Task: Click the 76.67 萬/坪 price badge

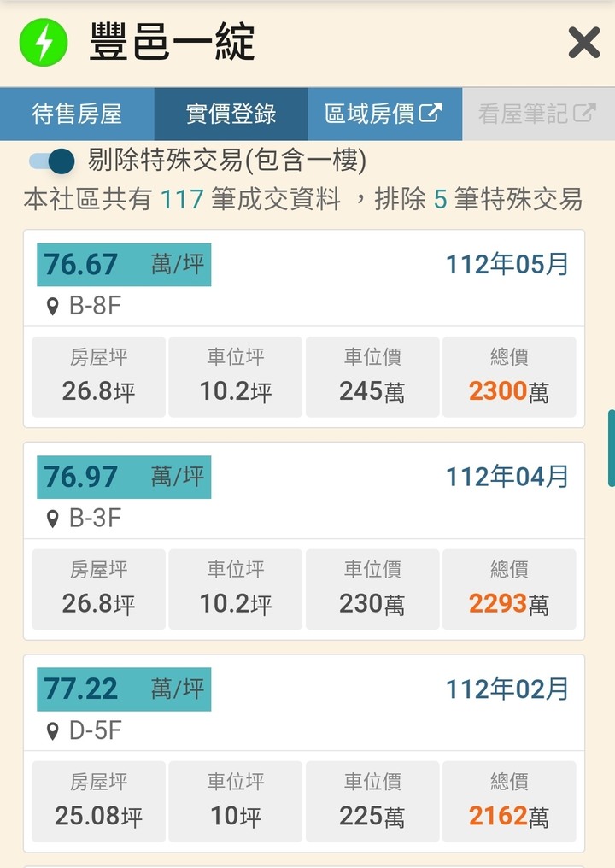Action: click(x=124, y=265)
